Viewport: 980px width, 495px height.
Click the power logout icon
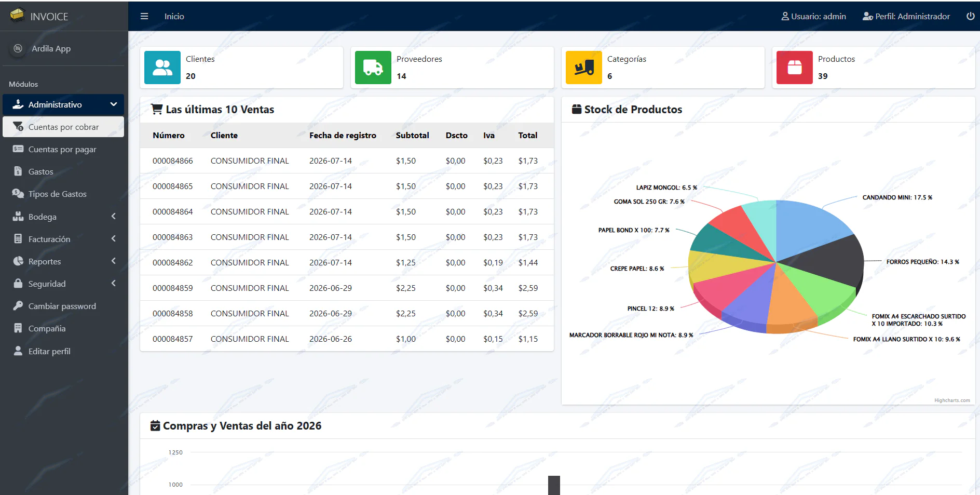click(x=970, y=16)
